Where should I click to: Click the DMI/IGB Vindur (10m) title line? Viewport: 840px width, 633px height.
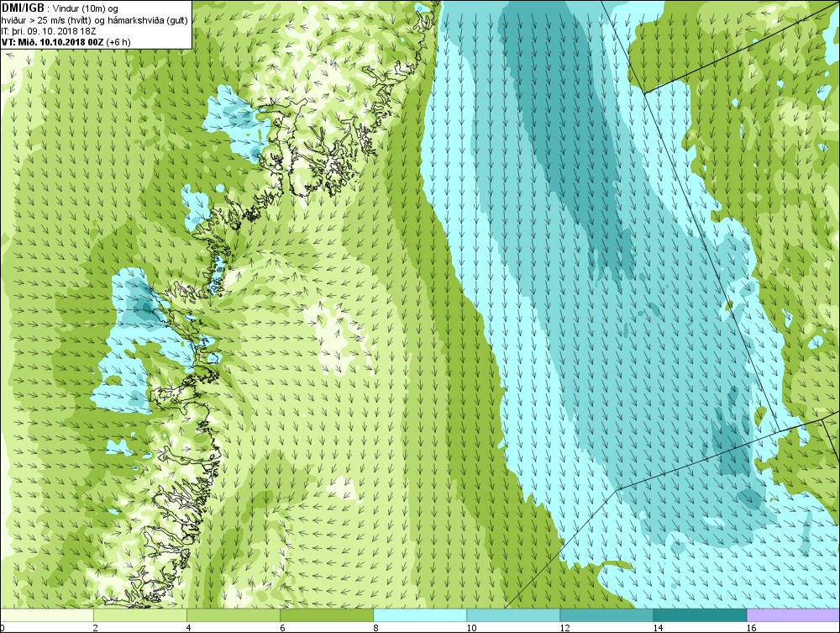(60, 8)
